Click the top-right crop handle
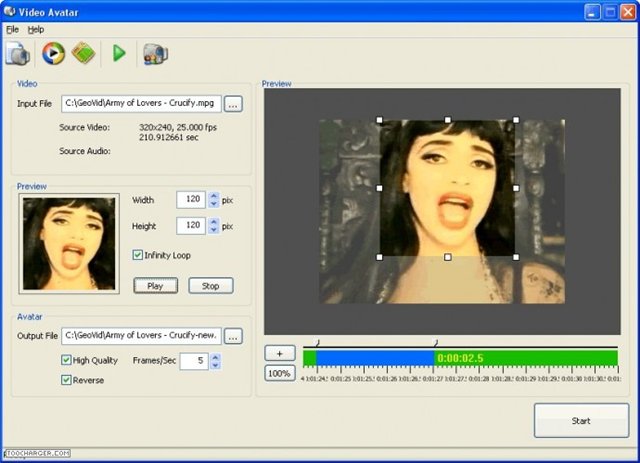Image resolution: width=640 pixels, height=463 pixels. click(516, 120)
